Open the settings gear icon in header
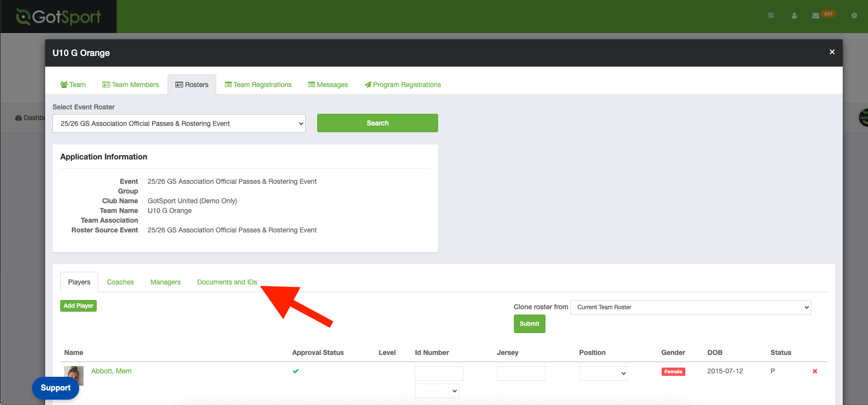868x405 pixels. 854,16
